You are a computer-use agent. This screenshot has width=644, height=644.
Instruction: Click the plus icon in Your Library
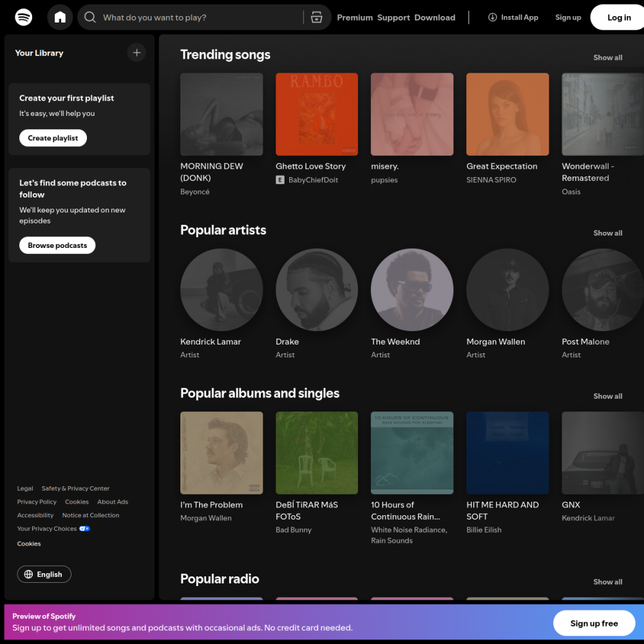137,53
